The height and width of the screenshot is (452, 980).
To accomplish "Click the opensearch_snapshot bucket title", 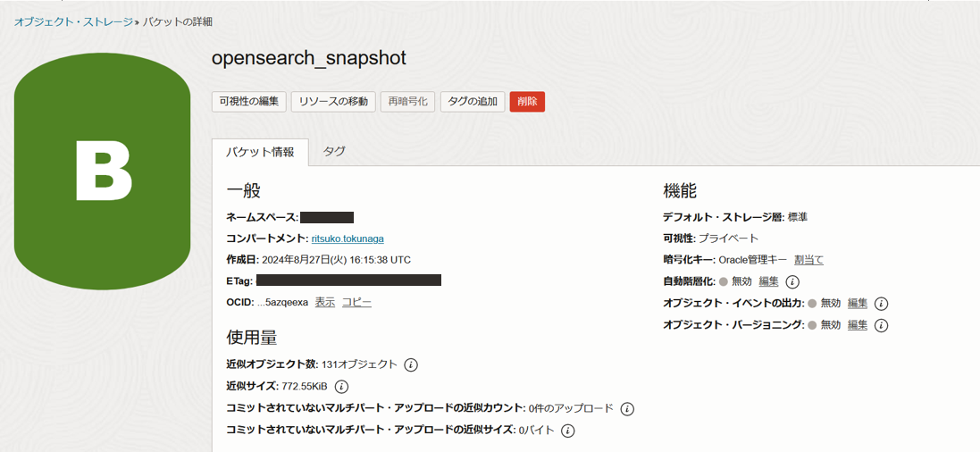I will [x=309, y=58].
